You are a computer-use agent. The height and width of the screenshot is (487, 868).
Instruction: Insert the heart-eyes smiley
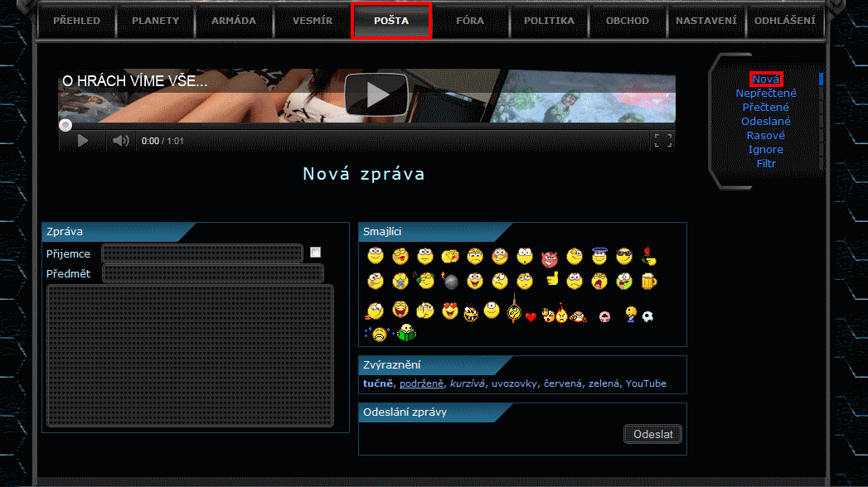click(x=450, y=311)
